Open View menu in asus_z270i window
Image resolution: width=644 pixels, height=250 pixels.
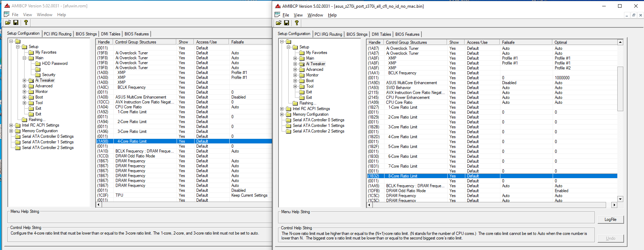[298, 15]
